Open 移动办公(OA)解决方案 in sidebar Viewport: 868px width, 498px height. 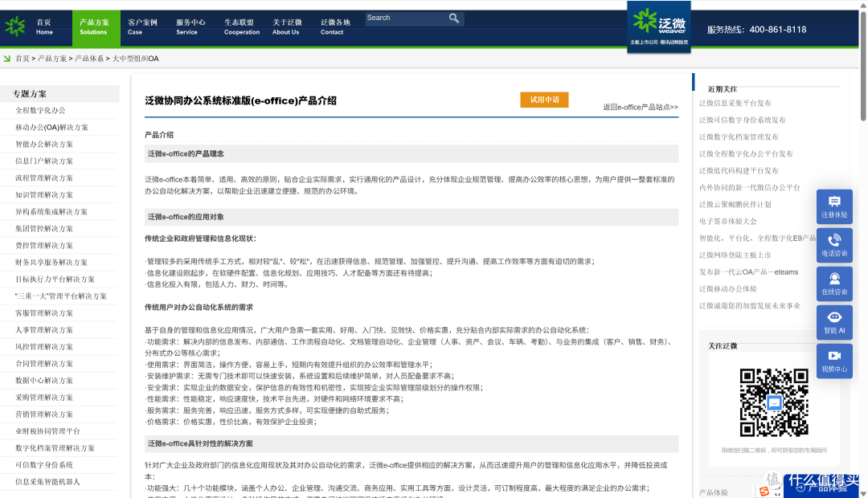pyautogui.click(x=51, y=127)
